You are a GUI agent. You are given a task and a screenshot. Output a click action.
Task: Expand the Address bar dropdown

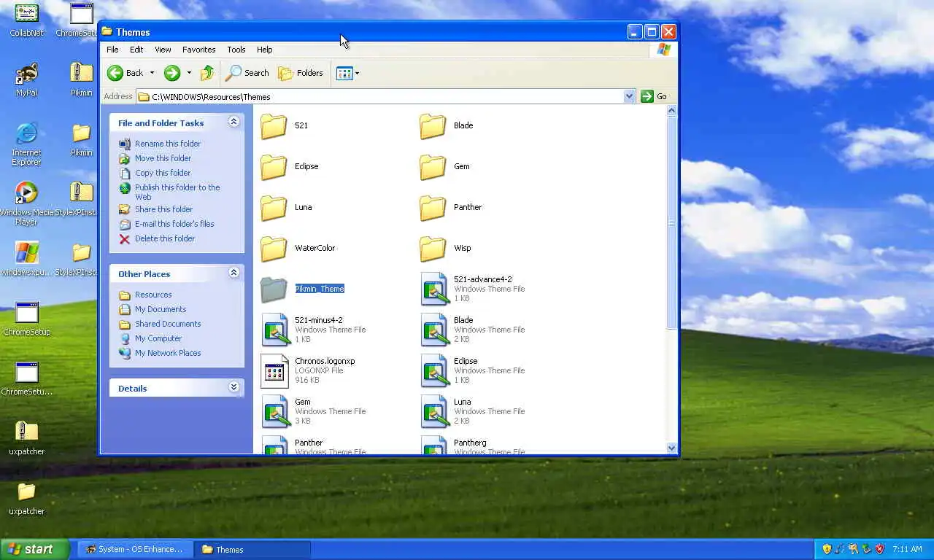[x=629, y=96]
